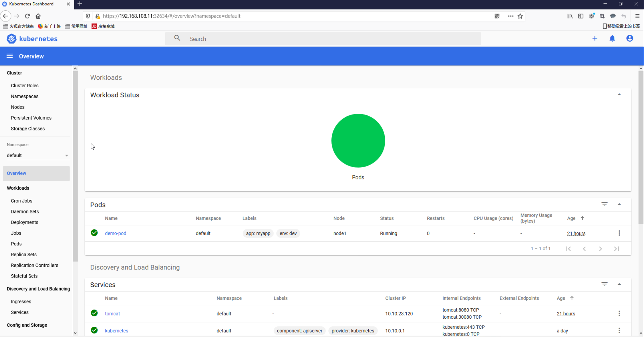Screen dimensions: 644x337
Task: Open the notifications bell
Action: (x=612, y=38)
